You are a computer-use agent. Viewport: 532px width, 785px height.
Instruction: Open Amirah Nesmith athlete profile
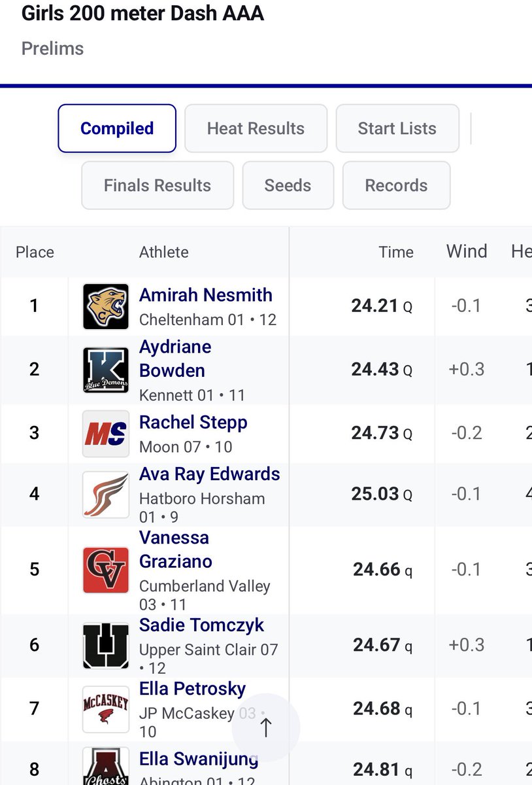[206, 295]
